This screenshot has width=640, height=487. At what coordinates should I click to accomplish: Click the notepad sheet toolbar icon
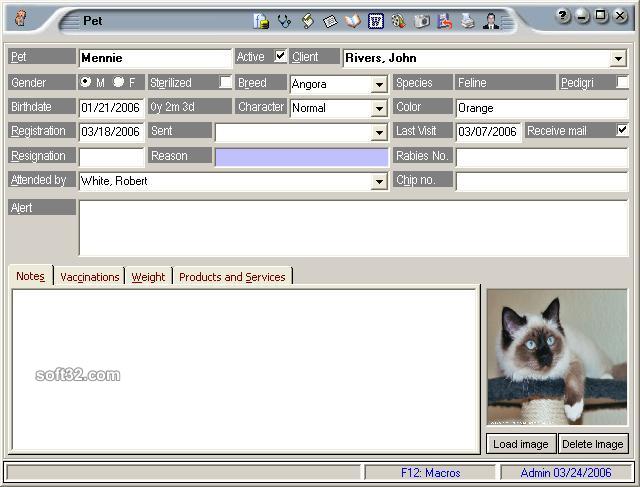tap(330, 21)
